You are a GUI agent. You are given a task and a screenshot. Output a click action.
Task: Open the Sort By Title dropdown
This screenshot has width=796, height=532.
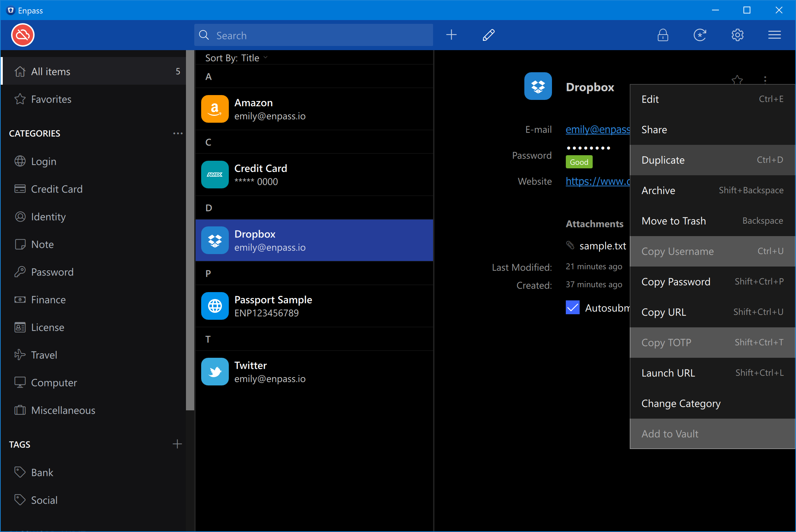(x=236, y=58)
